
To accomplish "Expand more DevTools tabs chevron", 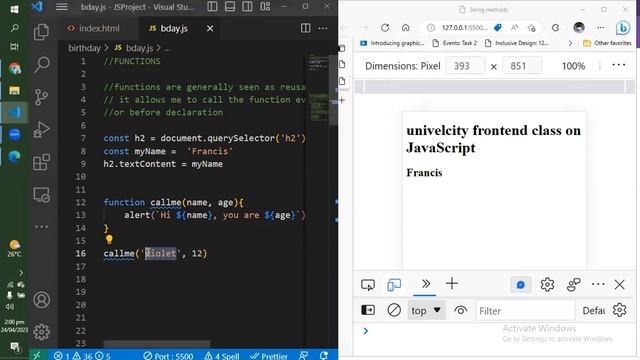I will tap(425, 284).
